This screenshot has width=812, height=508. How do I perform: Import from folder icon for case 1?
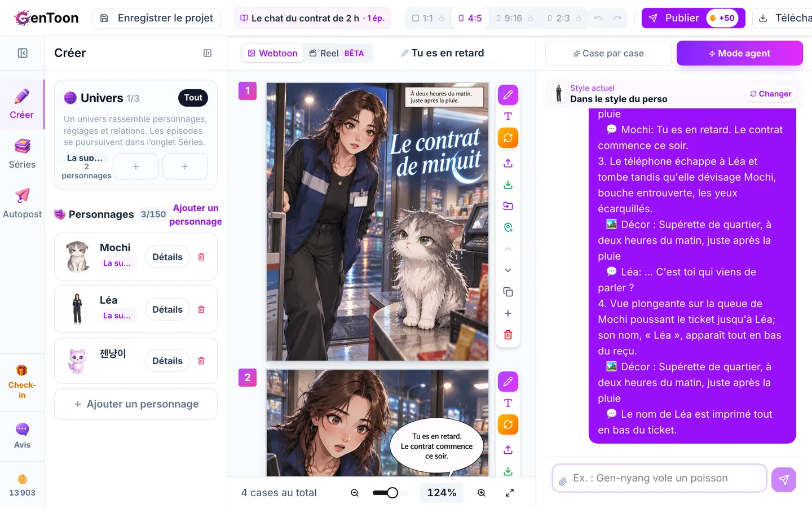coord(508,206)
